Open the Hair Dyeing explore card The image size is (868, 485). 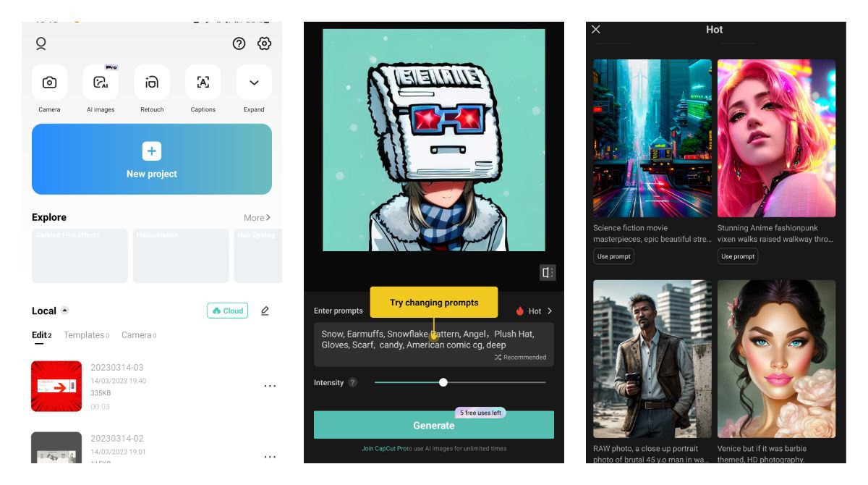(x=258, y=256)
